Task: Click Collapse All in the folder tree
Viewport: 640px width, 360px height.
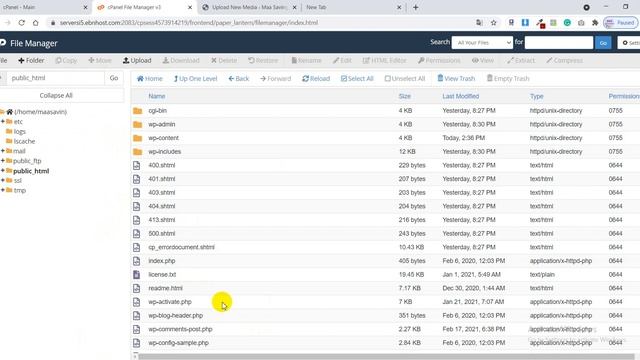Action: coord(56,95)
